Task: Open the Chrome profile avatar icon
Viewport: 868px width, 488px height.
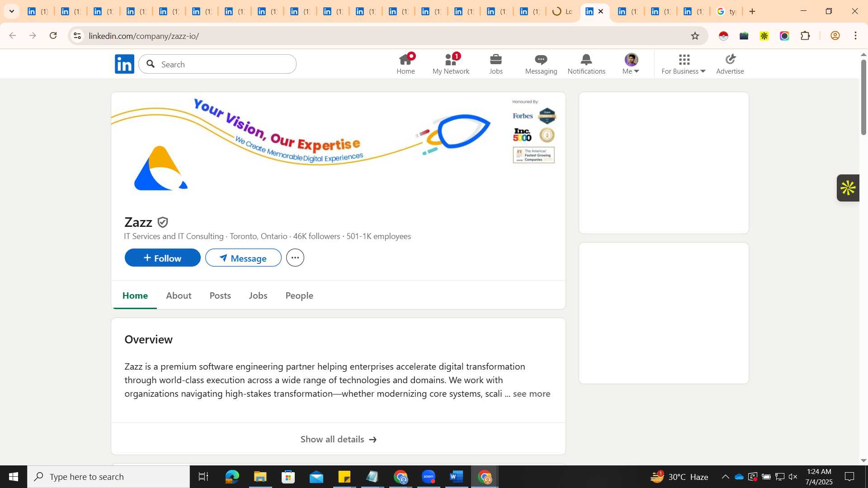Action: [x=835, y=36]
